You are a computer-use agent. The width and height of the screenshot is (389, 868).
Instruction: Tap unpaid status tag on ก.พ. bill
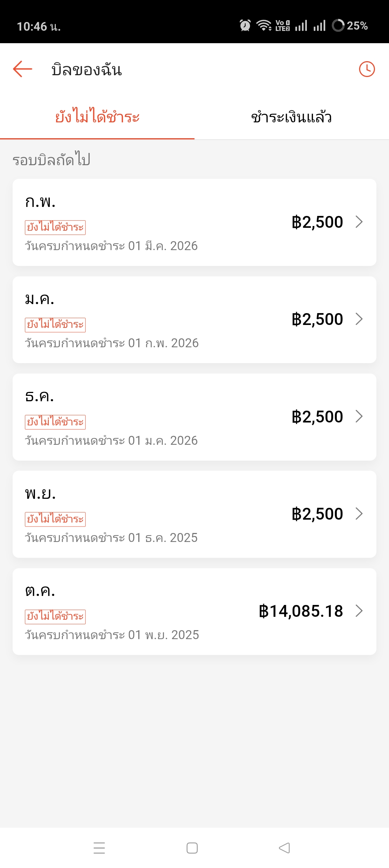[55, 227]
